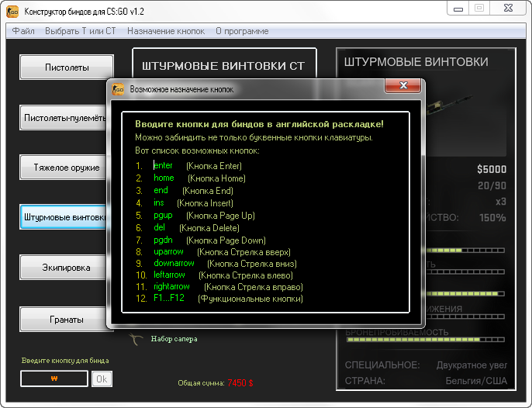The image size is (532, 408).
Task: Click the 'leftarrow' key name in list
Action: [x=169, y=275]
